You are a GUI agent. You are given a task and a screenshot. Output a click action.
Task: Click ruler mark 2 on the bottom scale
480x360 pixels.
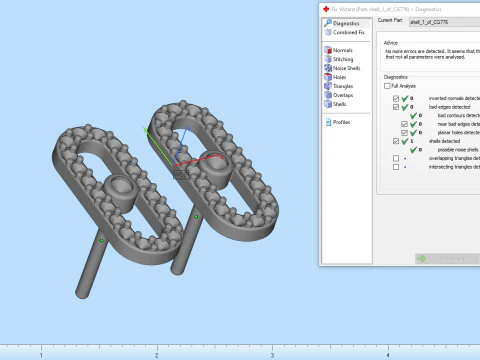[157, 355]
